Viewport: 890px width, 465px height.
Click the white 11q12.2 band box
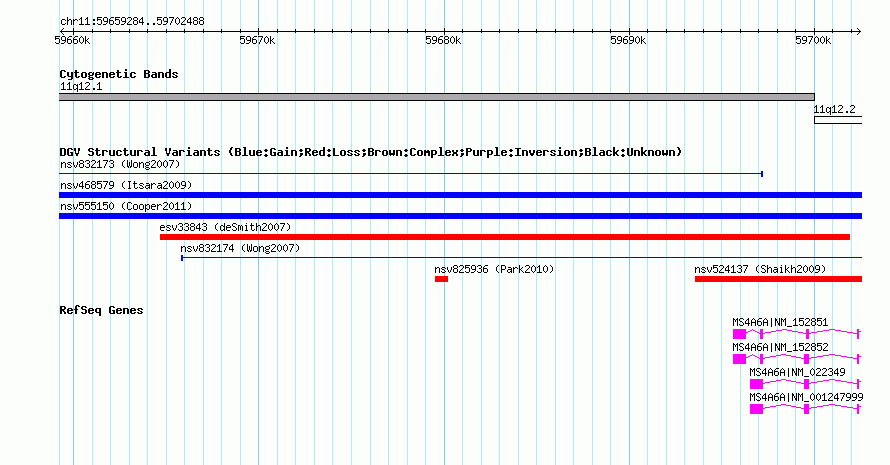click(838, 120)
